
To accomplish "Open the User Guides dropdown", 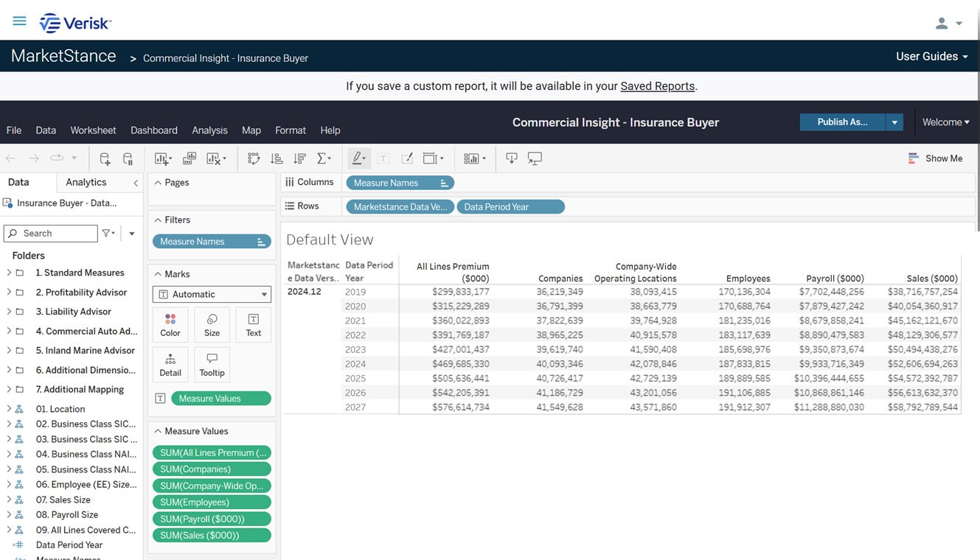I will [x=932, y=57].
